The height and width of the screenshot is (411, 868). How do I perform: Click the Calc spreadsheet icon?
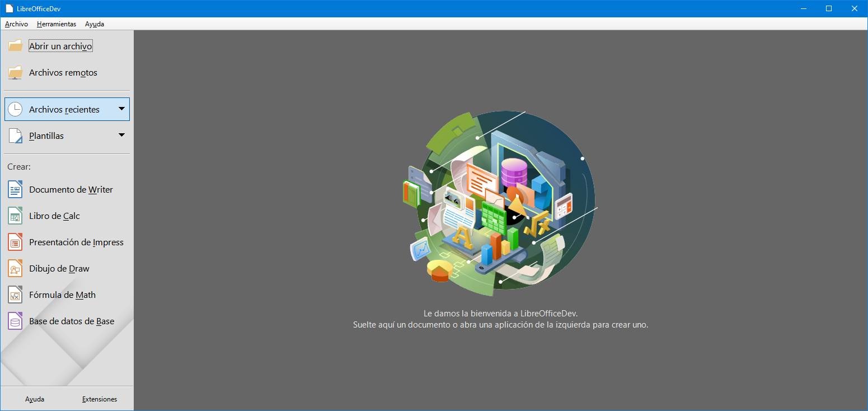15,216
